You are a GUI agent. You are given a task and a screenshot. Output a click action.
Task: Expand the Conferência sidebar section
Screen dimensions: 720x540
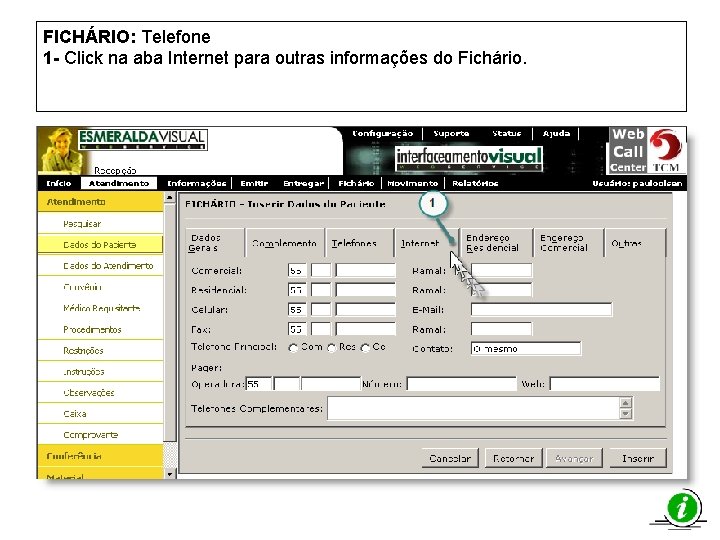pyautogui.click(x=100, y=456)
